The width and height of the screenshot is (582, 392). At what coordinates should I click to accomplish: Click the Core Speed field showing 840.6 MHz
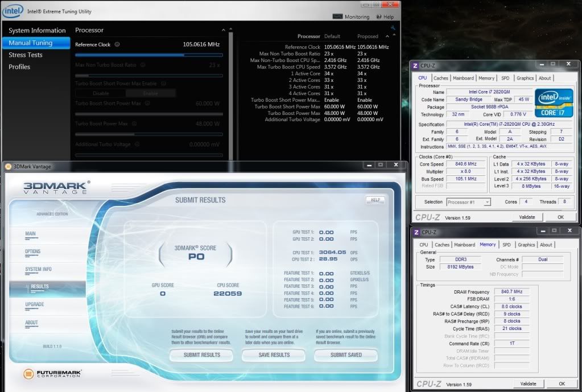tap(466, 164)
